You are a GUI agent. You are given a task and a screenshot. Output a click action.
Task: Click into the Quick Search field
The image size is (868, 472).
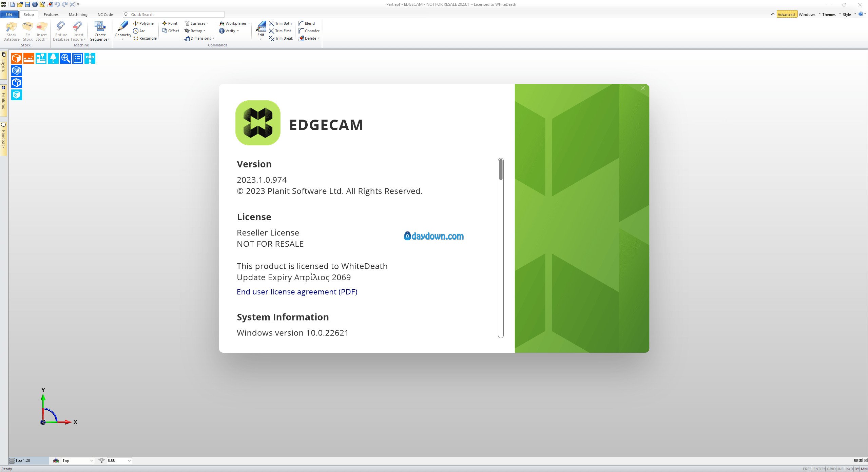click(174, 15)
